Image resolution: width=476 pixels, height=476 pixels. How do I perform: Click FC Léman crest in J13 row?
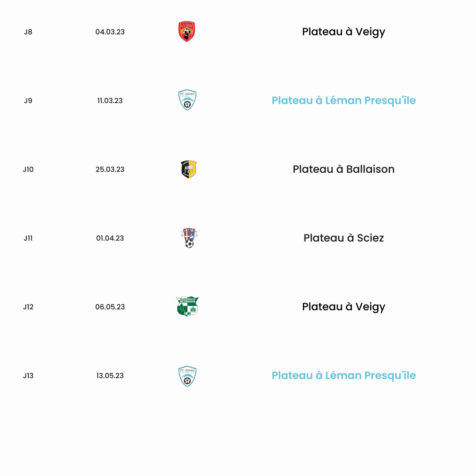(x=187, y=376)
